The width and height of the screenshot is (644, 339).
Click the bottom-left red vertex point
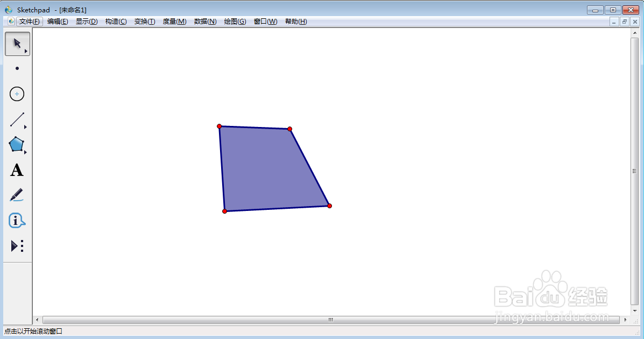pyautogui.click(x=225, y=211)
